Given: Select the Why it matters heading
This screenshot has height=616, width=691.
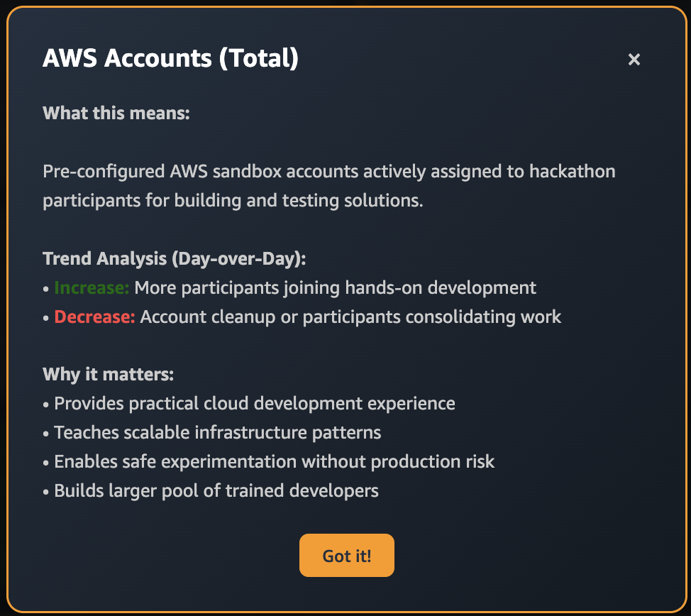Looking at the screenshot, I should 108,374.
